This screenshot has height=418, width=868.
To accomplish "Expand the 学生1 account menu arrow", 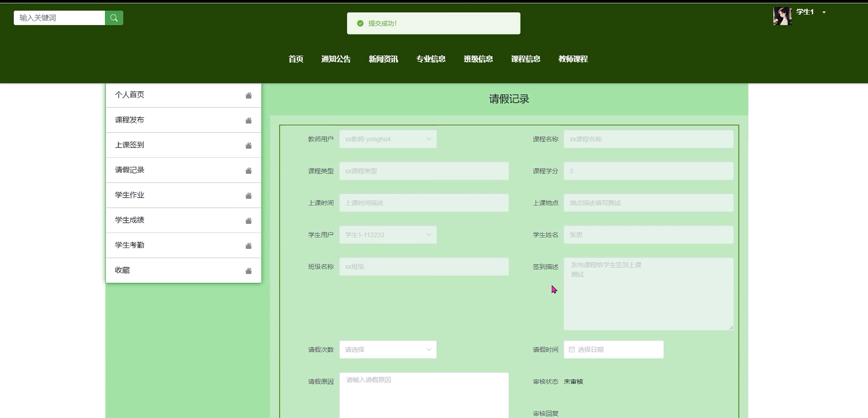I will [x=824, y=12].
